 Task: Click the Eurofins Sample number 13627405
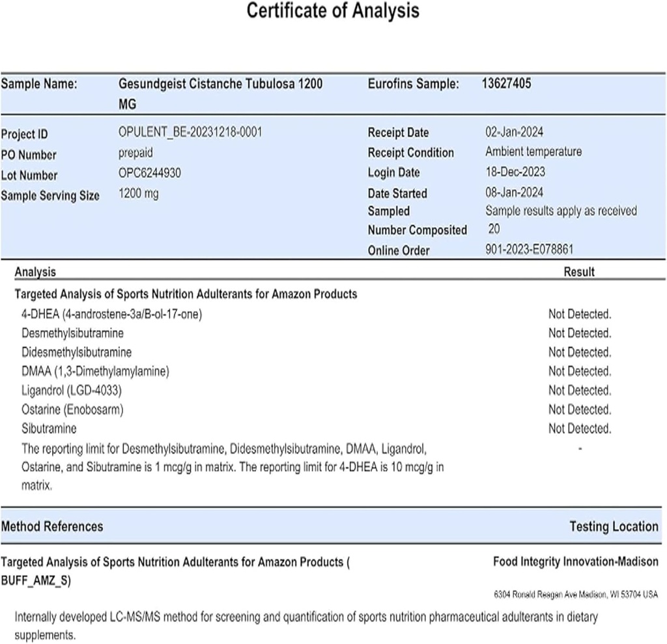pos(506,83)
